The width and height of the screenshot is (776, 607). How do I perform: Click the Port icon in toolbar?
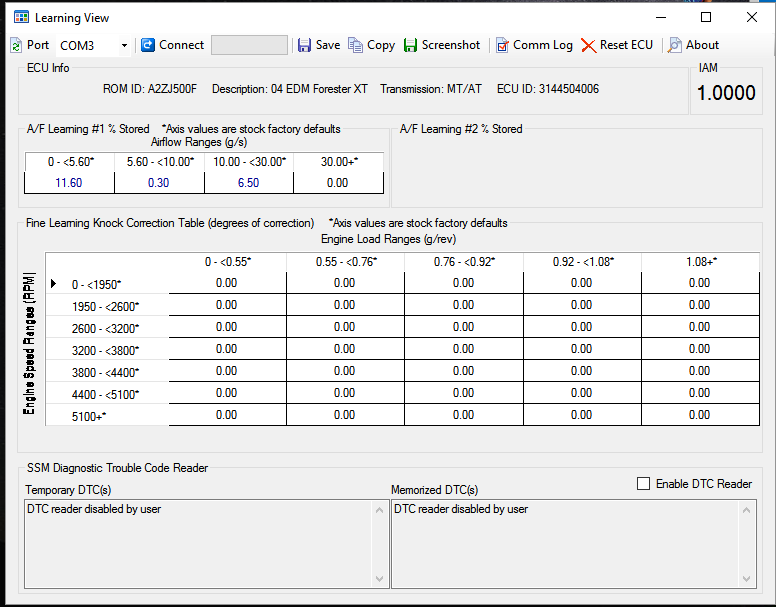click(16, 46)
